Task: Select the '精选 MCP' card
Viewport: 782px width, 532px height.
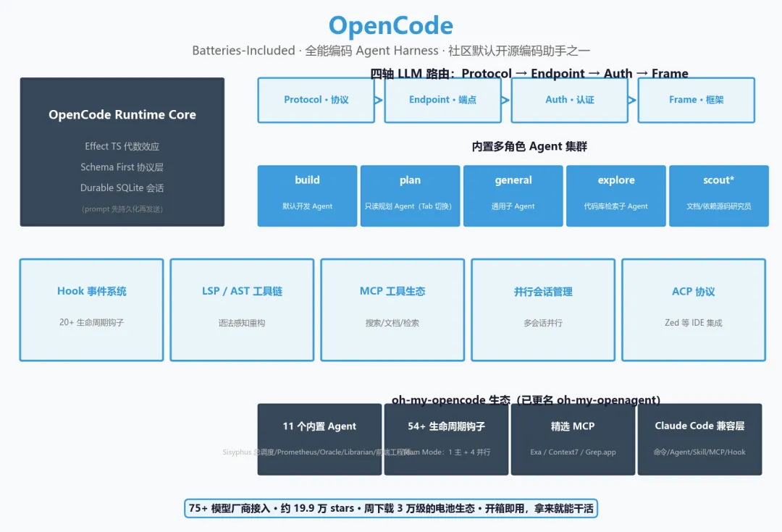Action: pos(573,439)
